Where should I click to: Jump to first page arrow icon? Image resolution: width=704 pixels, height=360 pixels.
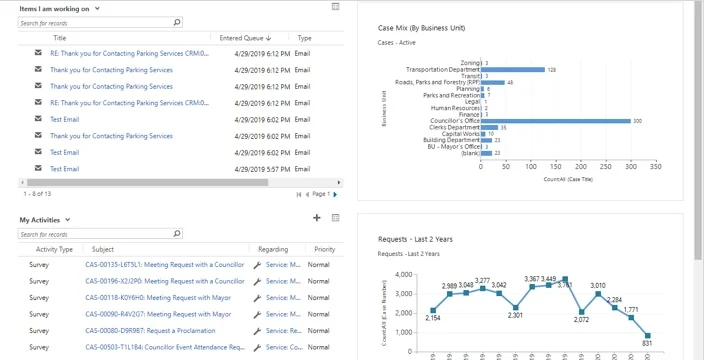tap(299, 194)
